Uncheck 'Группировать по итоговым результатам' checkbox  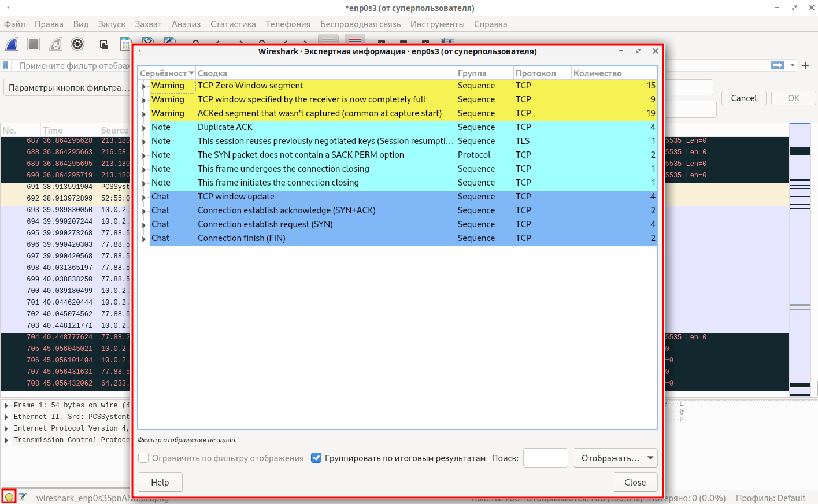pyautogui.click(x=316, y=458)
